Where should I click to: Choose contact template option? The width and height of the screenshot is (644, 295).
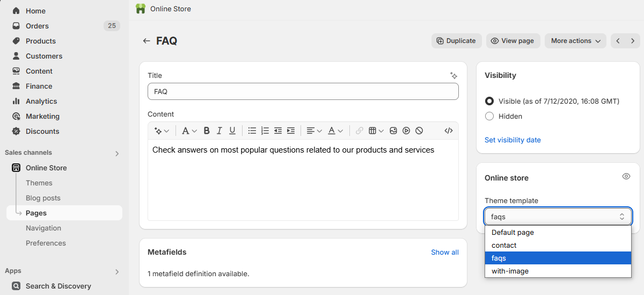558,246
